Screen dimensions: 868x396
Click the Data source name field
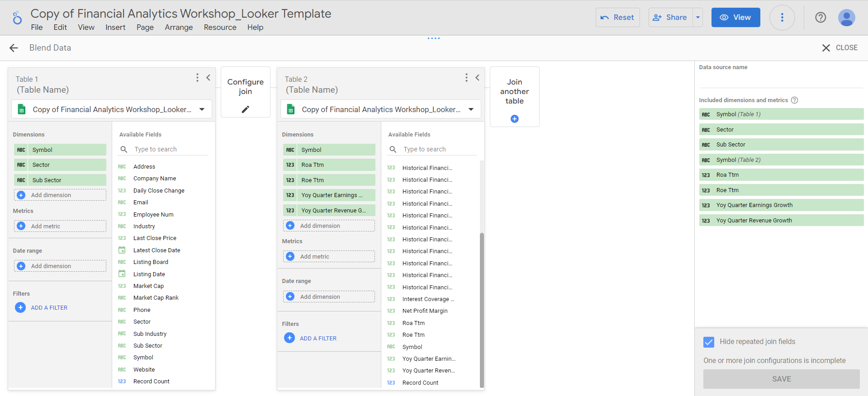coord(781,80)
